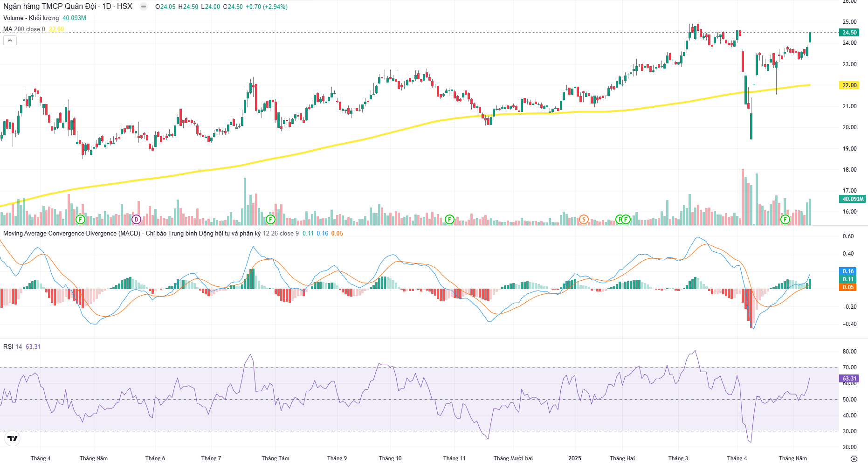Click the Tháng 7 label on time axis
Image resolution: width=868 pixels, height=464 pixels.
coord(211,458)
